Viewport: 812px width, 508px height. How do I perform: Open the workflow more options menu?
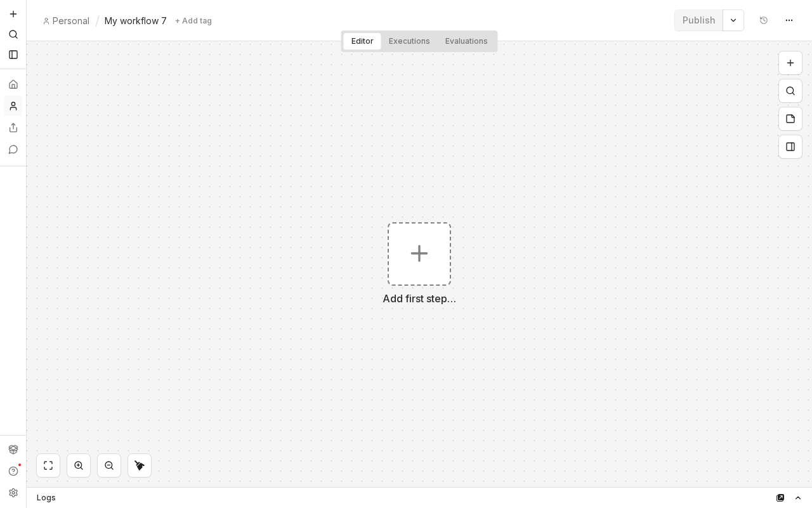coord(789,20)
